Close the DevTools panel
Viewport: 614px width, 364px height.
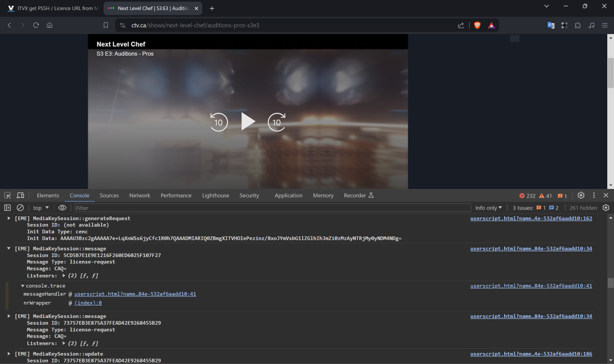606,195
